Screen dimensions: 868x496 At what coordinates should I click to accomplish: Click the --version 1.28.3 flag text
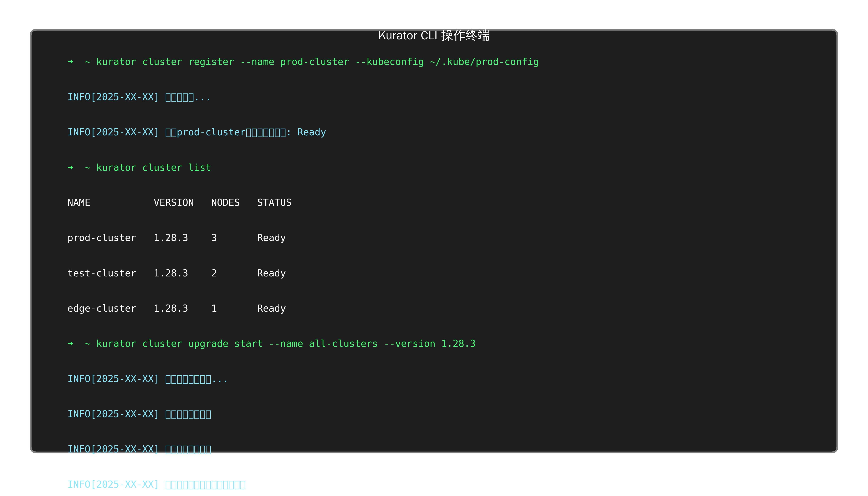click(x=430, y=344)
